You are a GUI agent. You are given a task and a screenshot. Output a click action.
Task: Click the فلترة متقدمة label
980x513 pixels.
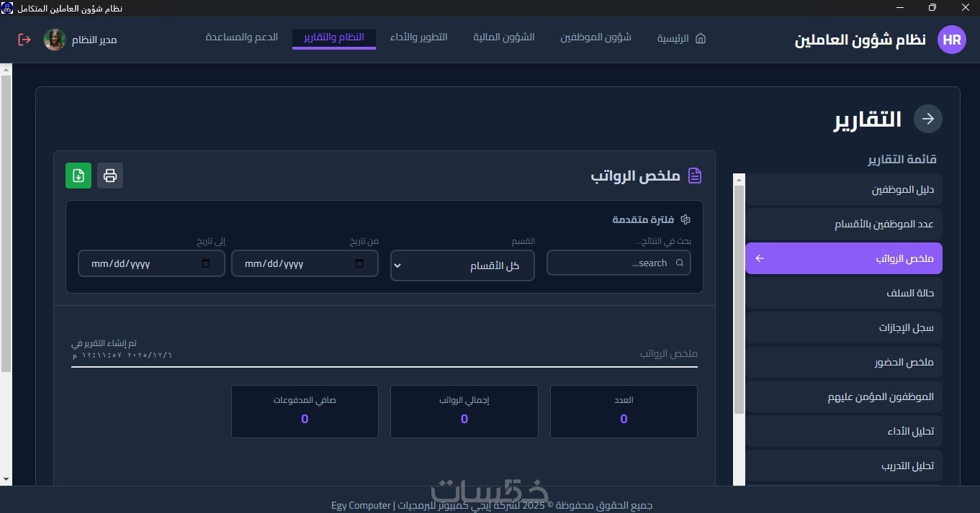point(644,219)
